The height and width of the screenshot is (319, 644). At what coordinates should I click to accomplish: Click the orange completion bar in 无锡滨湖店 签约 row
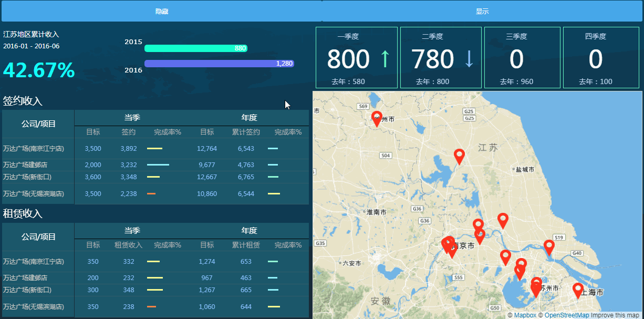(x=151, y=194)
